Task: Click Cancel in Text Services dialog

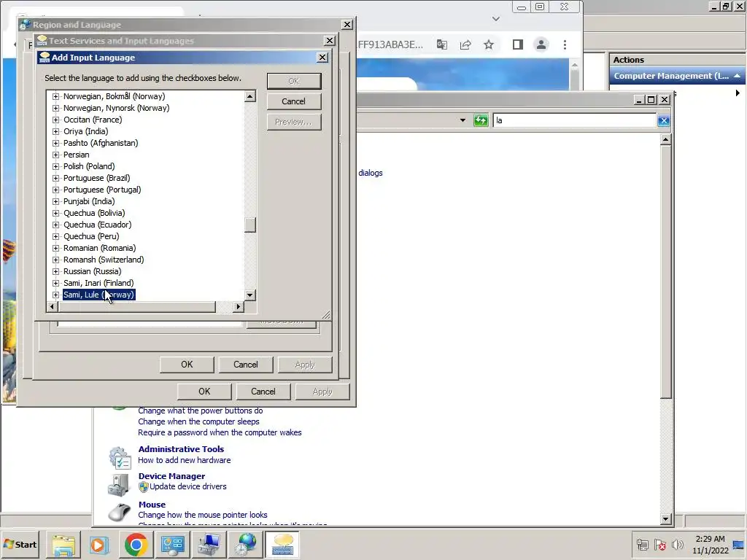Action: tap(245, 365)
